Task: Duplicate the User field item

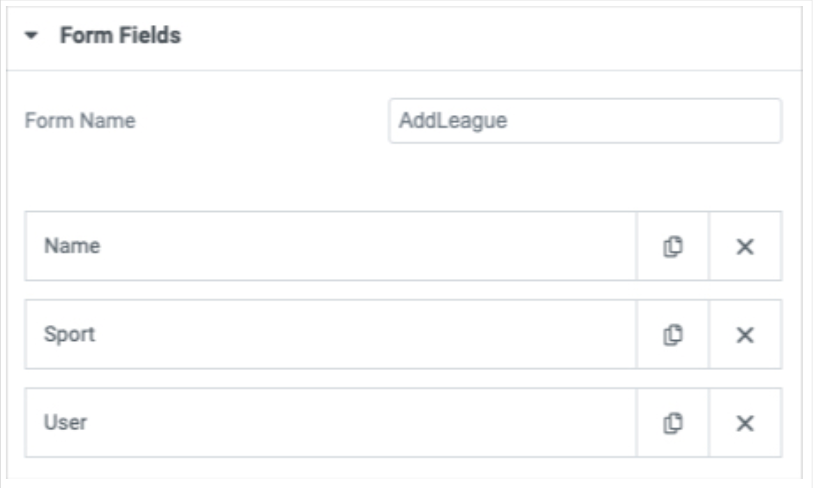Action: coord(672,423)
